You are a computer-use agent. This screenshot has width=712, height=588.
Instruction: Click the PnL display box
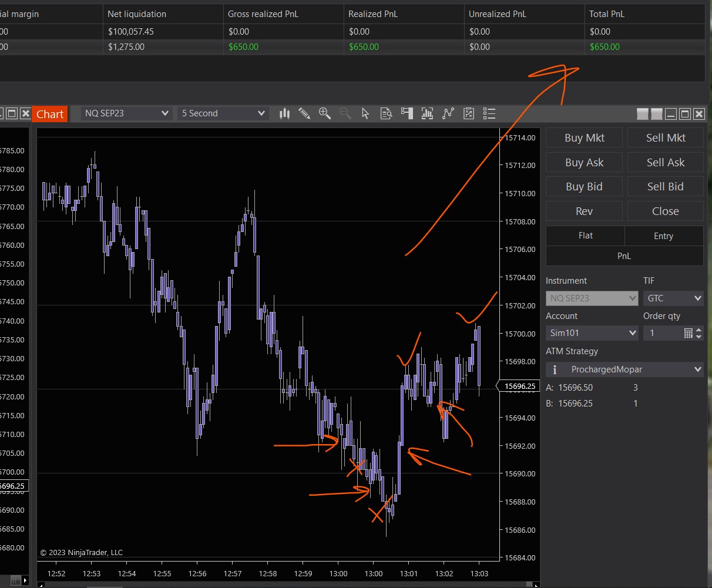click(624, 256)
